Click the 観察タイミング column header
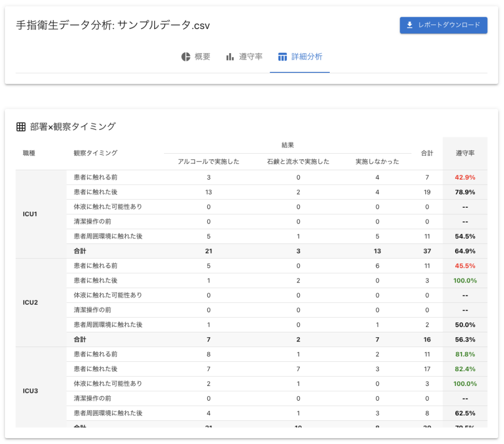The image size is (504, 444). click(95, 153)
